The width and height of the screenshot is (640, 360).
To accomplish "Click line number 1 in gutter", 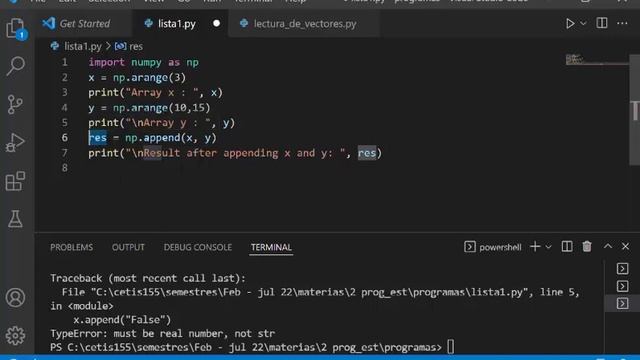I will tap(64, 62).
